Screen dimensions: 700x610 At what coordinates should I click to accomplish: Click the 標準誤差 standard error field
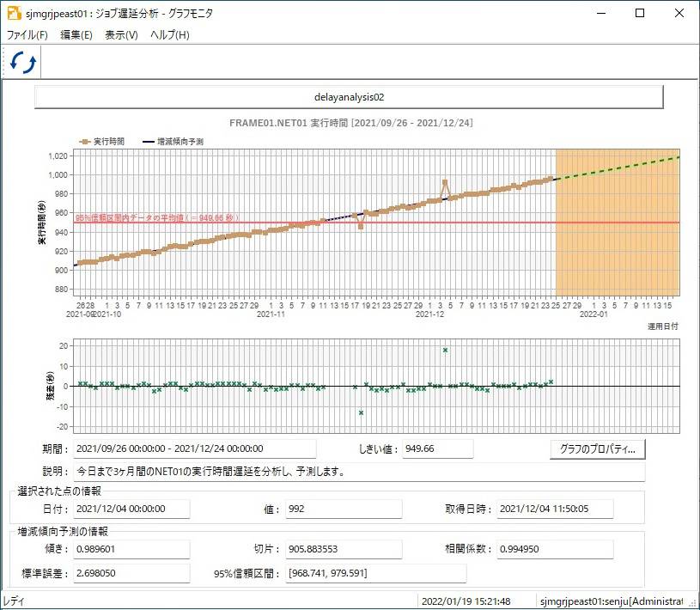131,573
